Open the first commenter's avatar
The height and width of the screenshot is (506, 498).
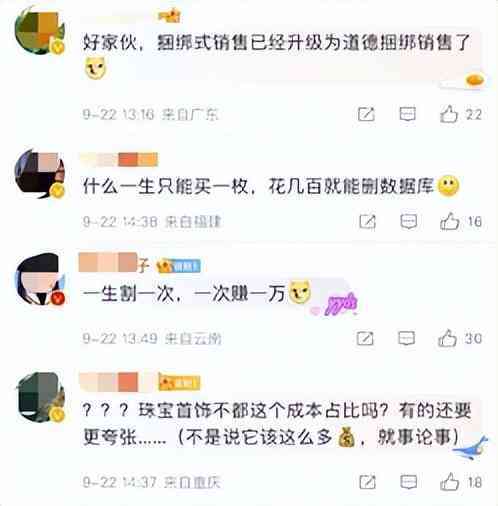pos(39,31)
